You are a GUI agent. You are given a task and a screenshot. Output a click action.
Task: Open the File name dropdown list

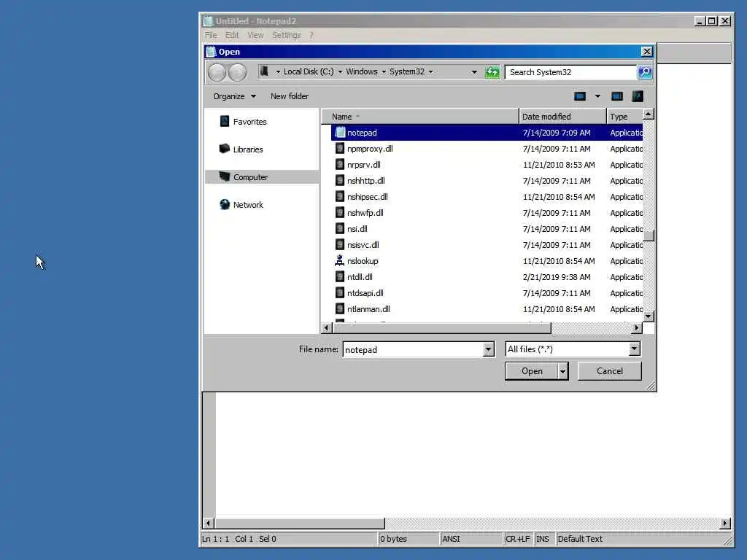point(488,349)
